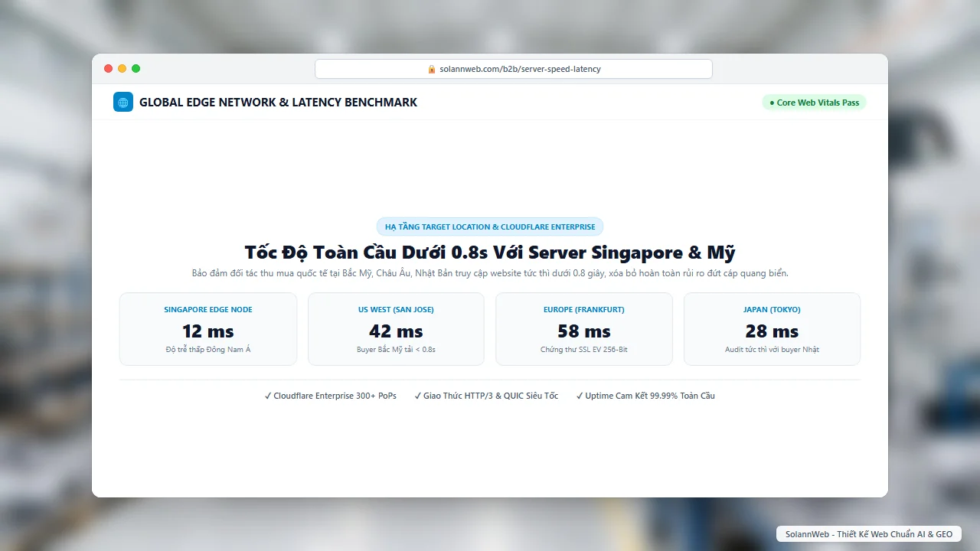The image size is (980, 551).
Task: Select the Singapore Edge Node card
Action: tap(208, 329)
